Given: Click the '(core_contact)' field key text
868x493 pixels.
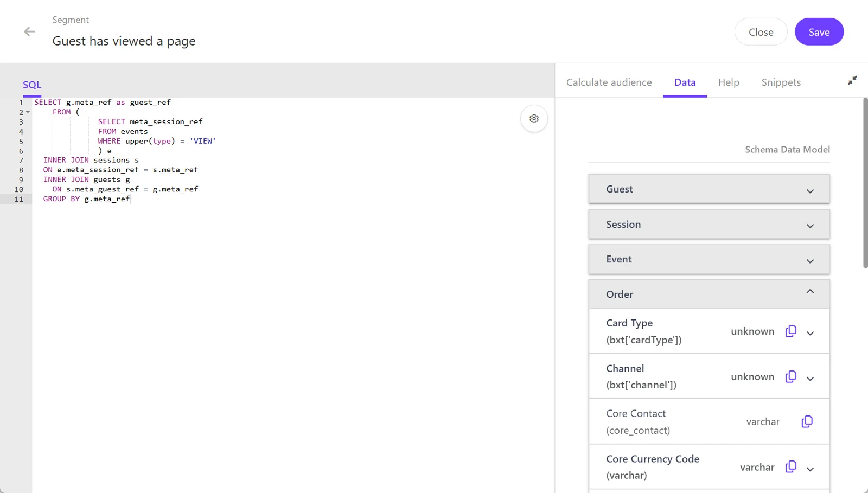Looking at the screenshot, I should [x=638, y=431].
